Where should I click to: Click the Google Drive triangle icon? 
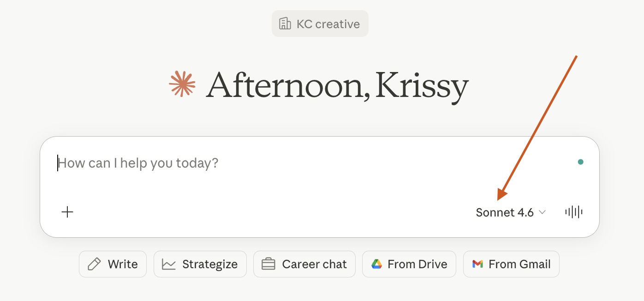377,264
